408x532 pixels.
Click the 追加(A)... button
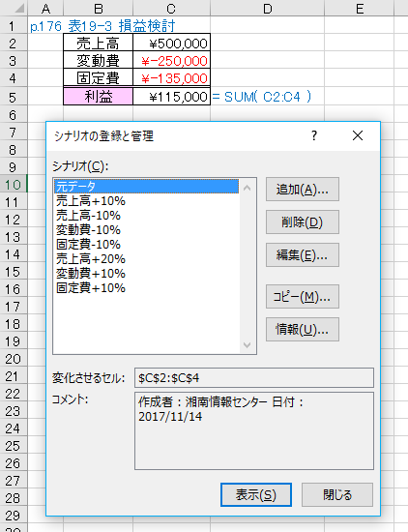click(303, 190)
